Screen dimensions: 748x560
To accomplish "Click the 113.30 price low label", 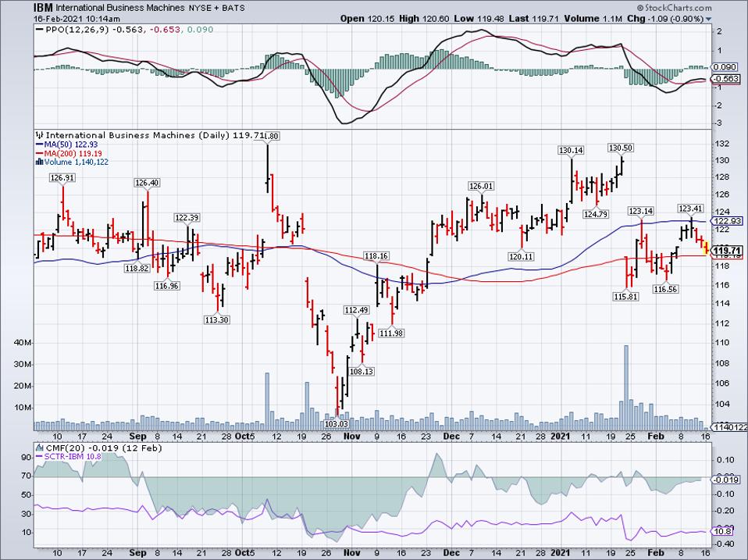I will (x=216, y=319).
